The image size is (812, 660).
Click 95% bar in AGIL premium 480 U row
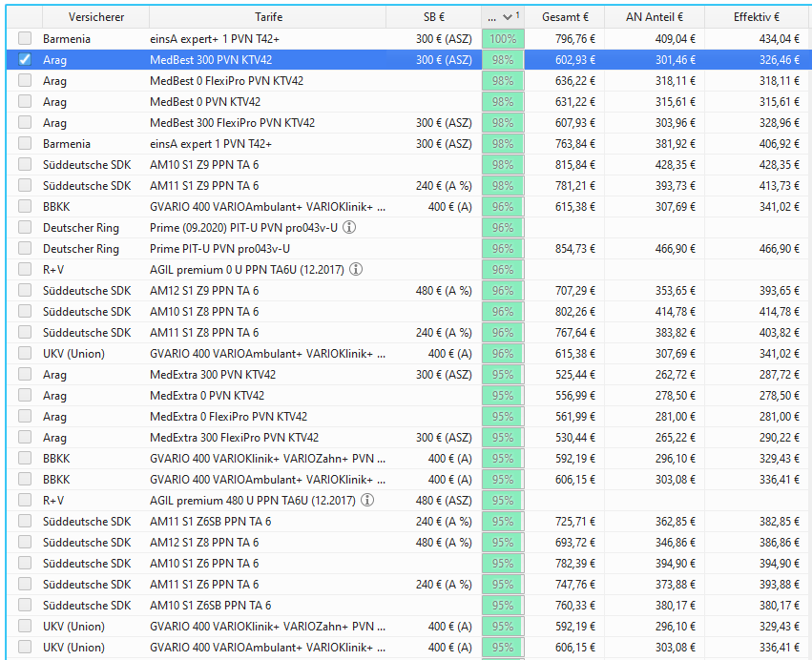(503, 501)
